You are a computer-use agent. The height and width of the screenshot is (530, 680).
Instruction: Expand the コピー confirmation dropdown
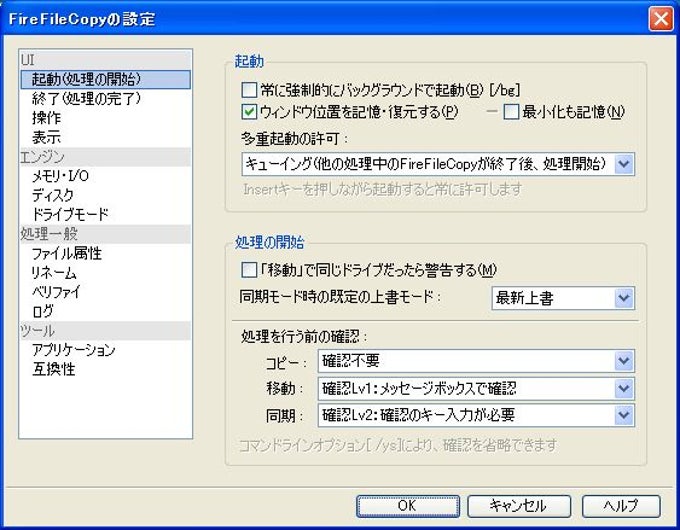click(476, 361)
